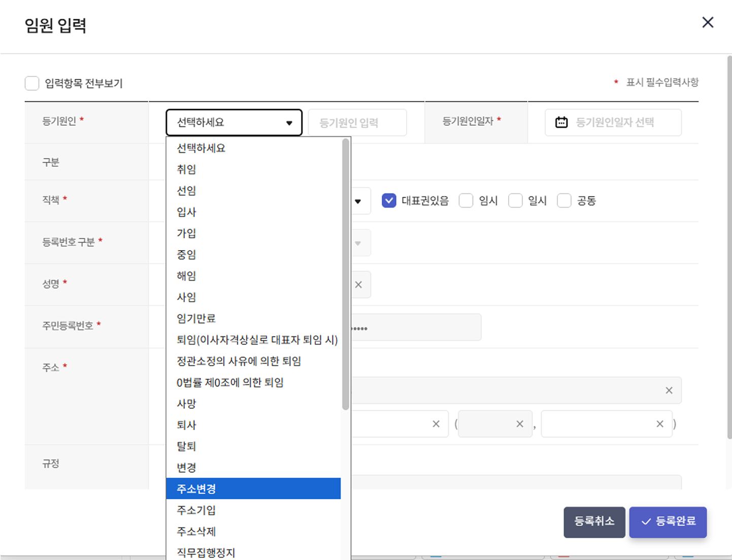Check the 일시 checkbox
Viewport: 732px width, 560px height.
pos(515,200)
